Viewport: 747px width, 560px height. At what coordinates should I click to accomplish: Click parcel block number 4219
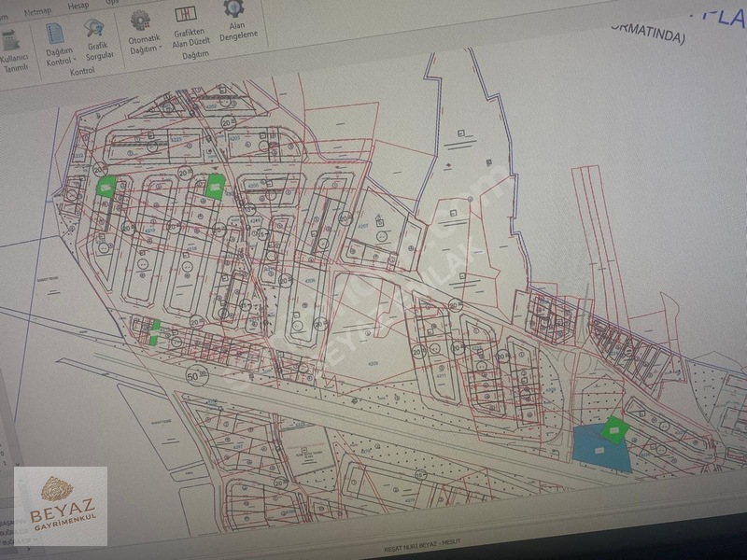point(149,230)
